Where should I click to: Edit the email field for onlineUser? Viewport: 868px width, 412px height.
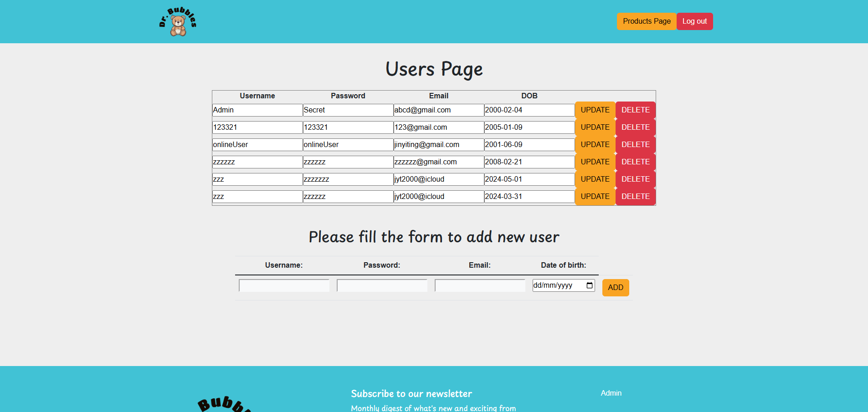pyautogui.click(x=438, y=144)
